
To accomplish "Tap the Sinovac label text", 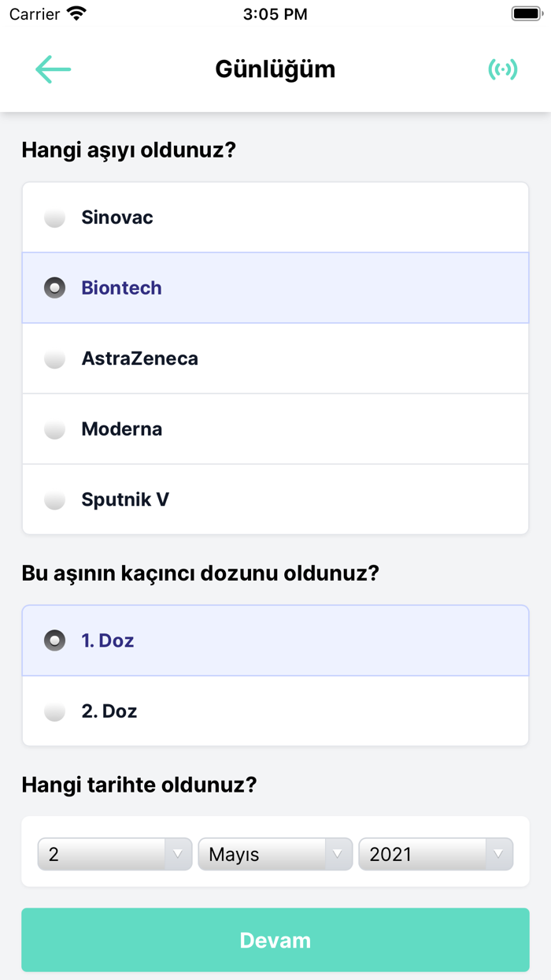I will 117,217.
